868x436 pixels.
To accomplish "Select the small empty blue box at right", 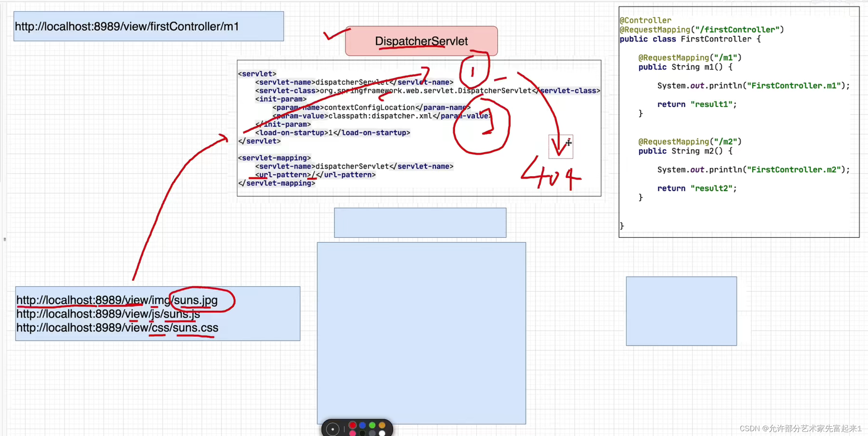I will coord(681,311).
